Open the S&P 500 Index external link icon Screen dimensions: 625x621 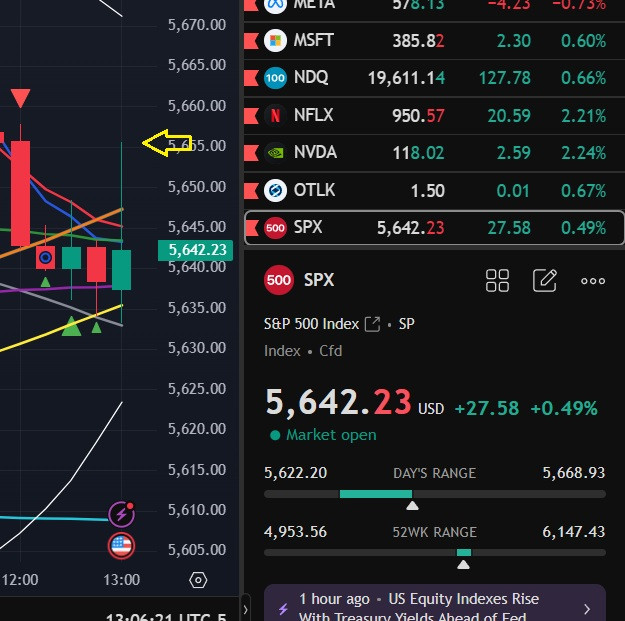coord(372,324)
